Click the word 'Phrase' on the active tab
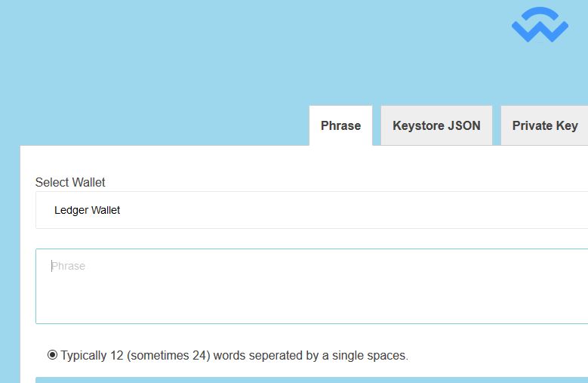Screen dimensions: 588x383 341,125
